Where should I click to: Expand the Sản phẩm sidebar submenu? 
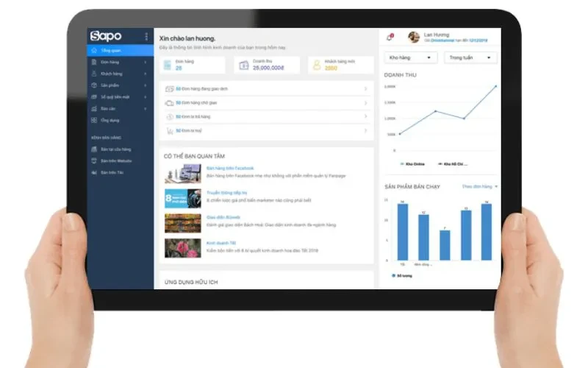(x=145, y=85)
